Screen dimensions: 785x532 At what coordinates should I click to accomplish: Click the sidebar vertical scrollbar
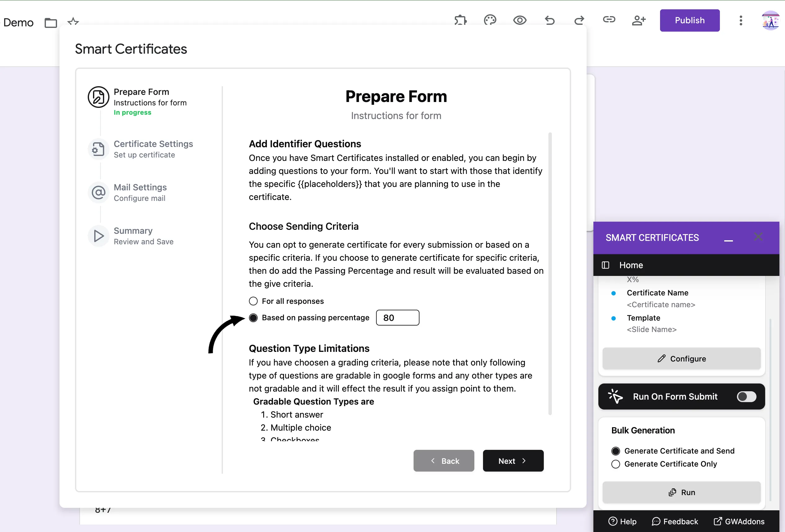tap(770, 410)
